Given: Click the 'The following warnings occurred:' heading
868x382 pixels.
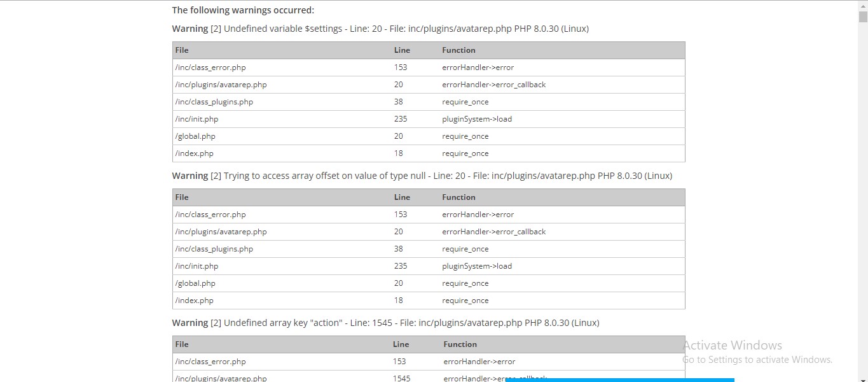Looking at the screenshot, I should 243,10.
